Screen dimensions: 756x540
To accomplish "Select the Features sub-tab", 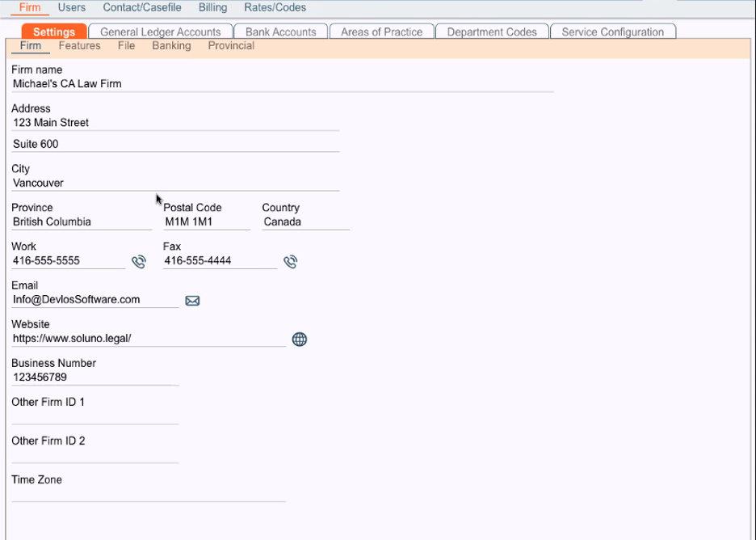I will [x=79, y=46].
